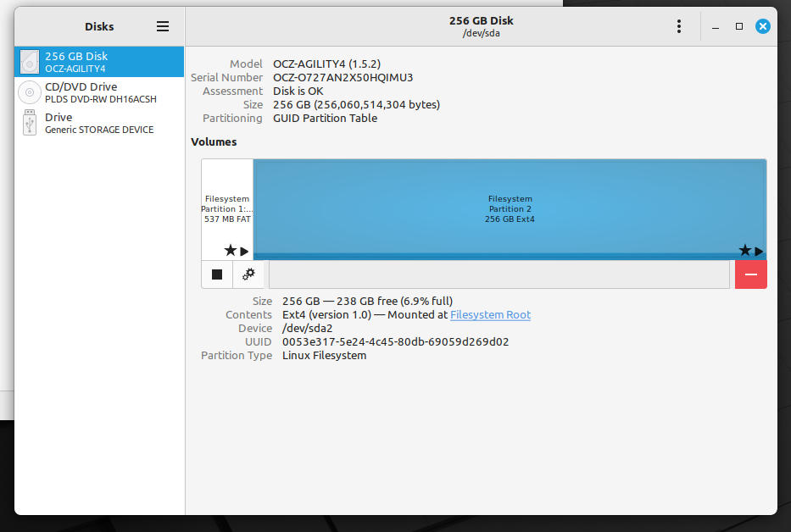Click the mounted triangle indicator on Partition 2

coord(757,251)
